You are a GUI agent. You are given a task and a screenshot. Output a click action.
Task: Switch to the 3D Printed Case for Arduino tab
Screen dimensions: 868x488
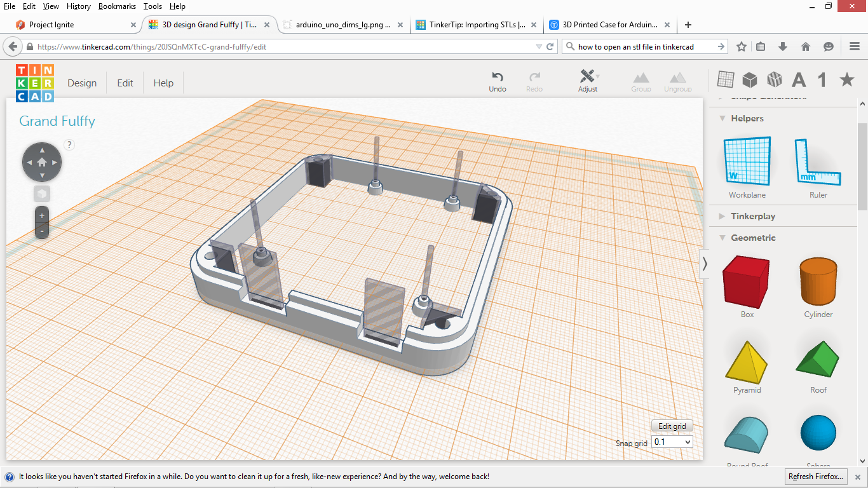(x=609, y=25)
